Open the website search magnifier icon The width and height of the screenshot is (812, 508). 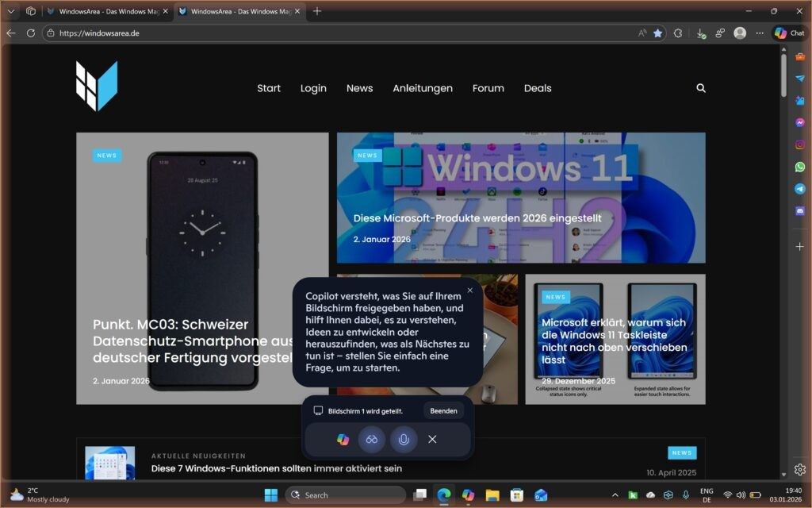(700, 88)
